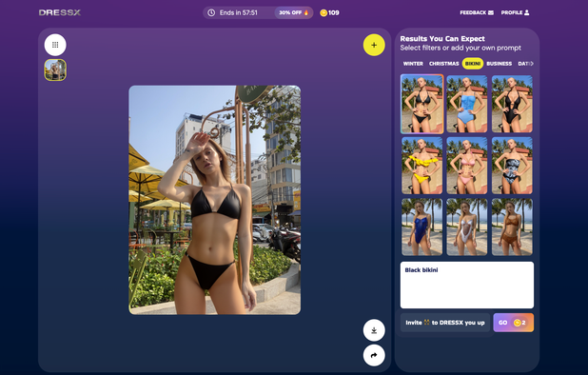This screenshot has height=375, width=588.
Task: Choose the black bikini preview thumbnail
Action: (x=421, y=104)
